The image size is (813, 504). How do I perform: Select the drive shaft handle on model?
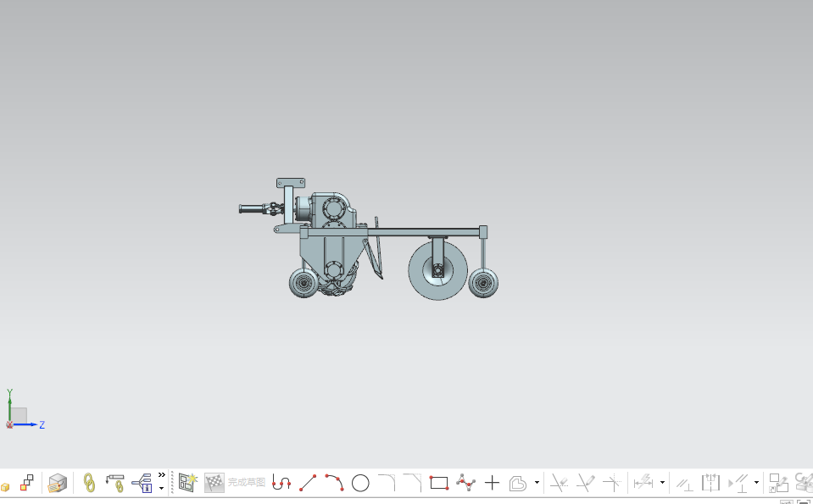[252, 209]
